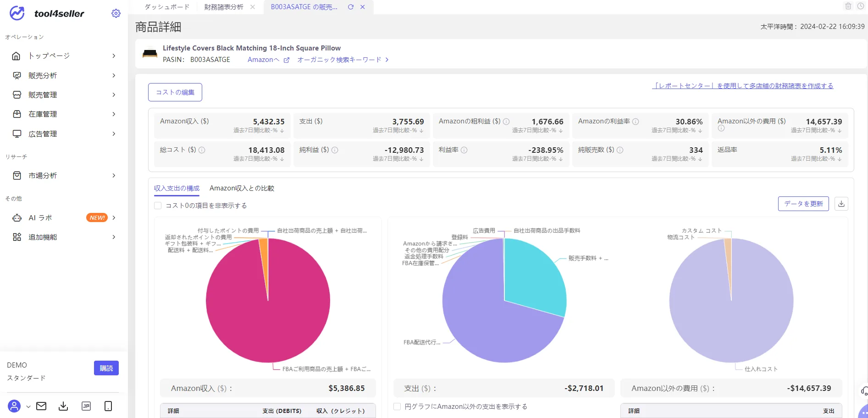Click the 市場分析 sidebar icon
The image size is (868, 418).
point(17,175)
